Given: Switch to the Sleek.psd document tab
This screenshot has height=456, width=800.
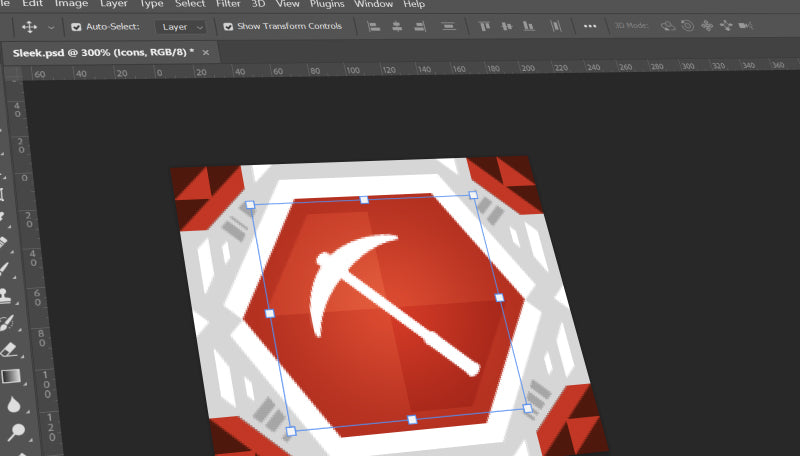Looking at the screenshot, I should point(103,52).
